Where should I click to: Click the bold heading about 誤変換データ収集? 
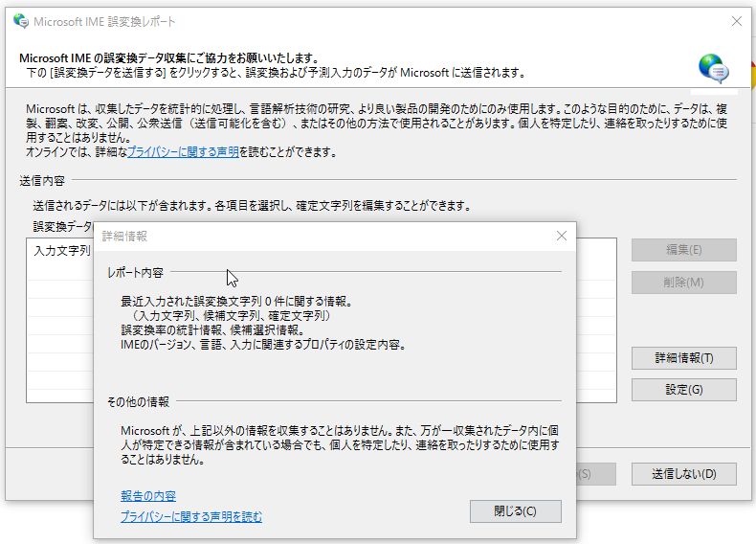tap(169, 57)
